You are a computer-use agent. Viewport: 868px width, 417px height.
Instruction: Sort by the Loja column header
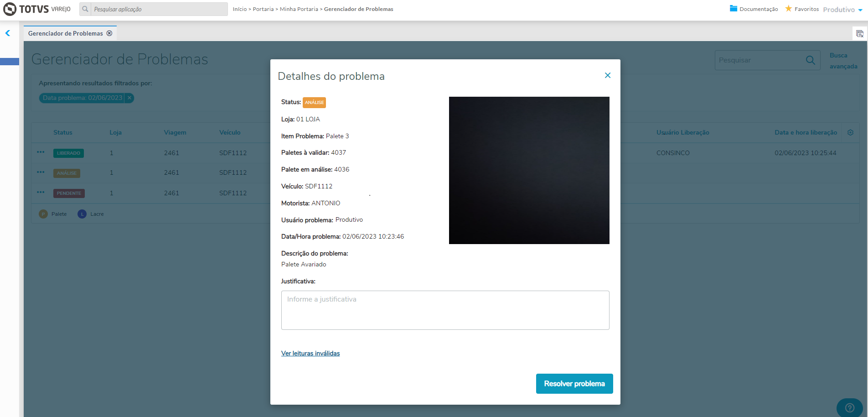click(x=116, y=132)
